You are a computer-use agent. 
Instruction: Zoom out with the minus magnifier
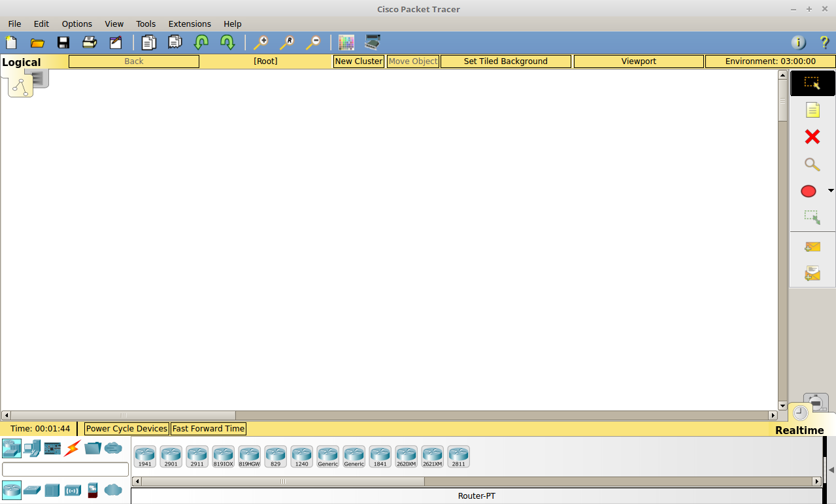tap(313, 43)
